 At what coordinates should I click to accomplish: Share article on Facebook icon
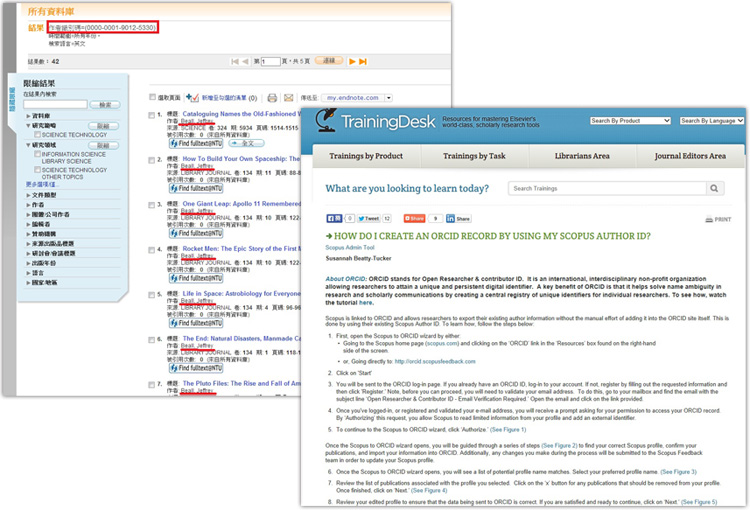(x=334, y=219)
